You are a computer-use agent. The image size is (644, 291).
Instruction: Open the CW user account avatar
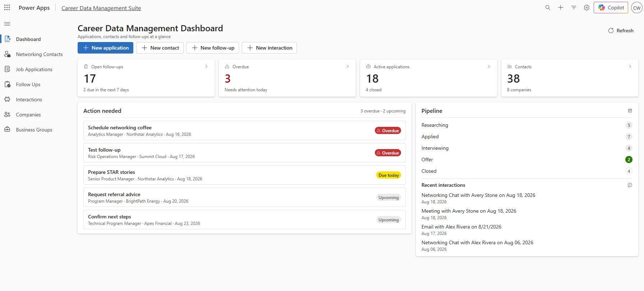636,8
